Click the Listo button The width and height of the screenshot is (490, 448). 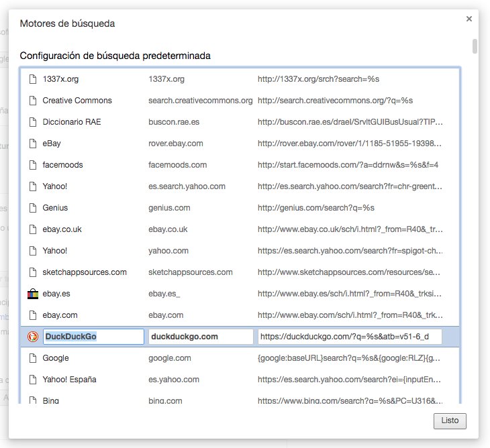pyautogui.click(x=450, y=421)
